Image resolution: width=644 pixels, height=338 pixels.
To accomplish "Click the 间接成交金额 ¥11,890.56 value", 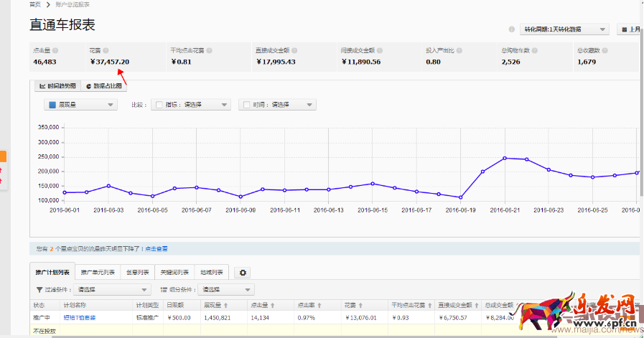I will (361, 62).
